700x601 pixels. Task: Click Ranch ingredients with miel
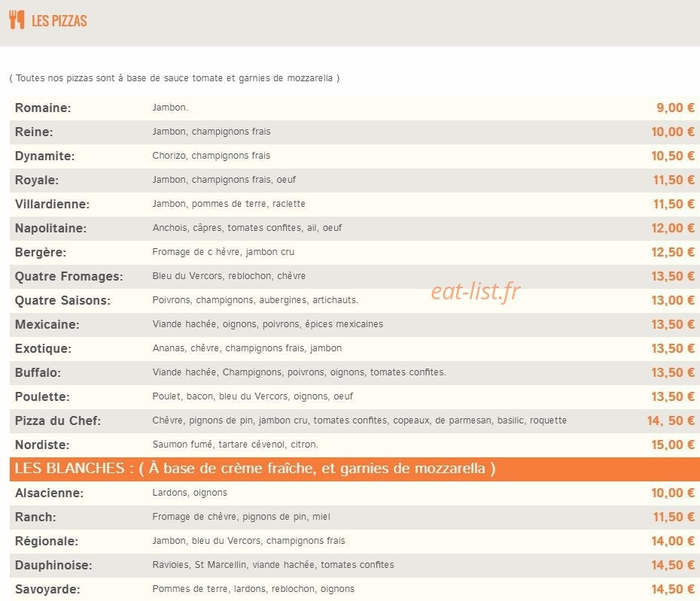(x=241, y=517)
